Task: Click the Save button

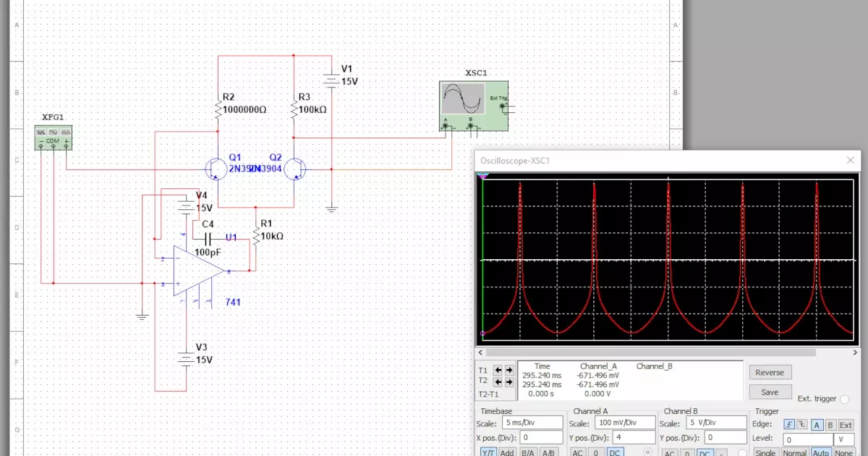Action: pyautogui.click(x=770, y=392)
